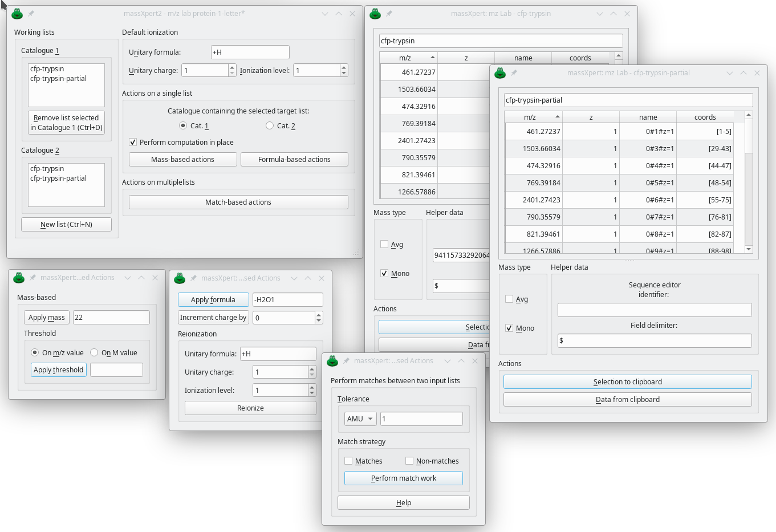Click Data from clipboard in cfp-trypsin-partial window
This screenshot has height=532, width=776.
(627, 399)
